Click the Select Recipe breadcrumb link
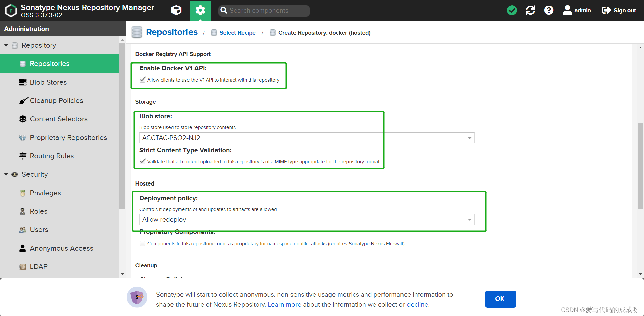The height and width of the screenshot is (316, 644). (x=237, y=33)
